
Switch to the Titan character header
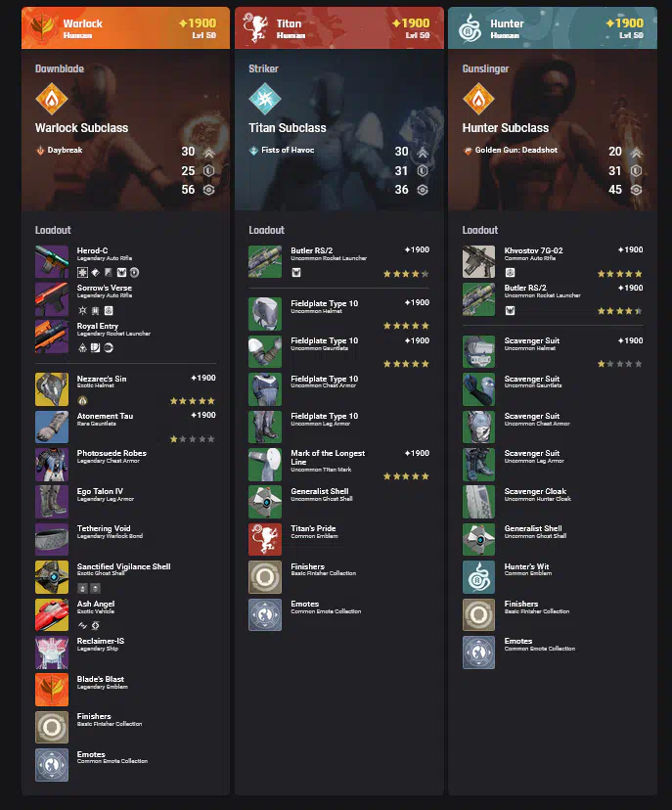pos(339,28)
